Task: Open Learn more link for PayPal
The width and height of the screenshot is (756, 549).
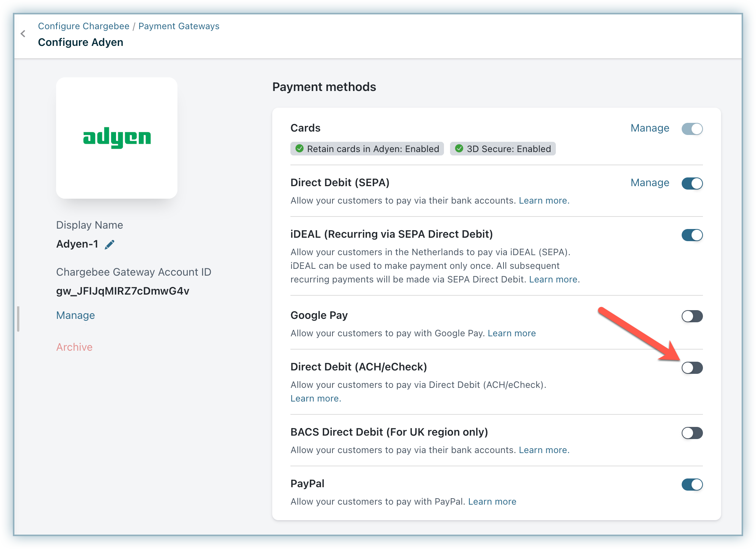Action: (492, 502)
